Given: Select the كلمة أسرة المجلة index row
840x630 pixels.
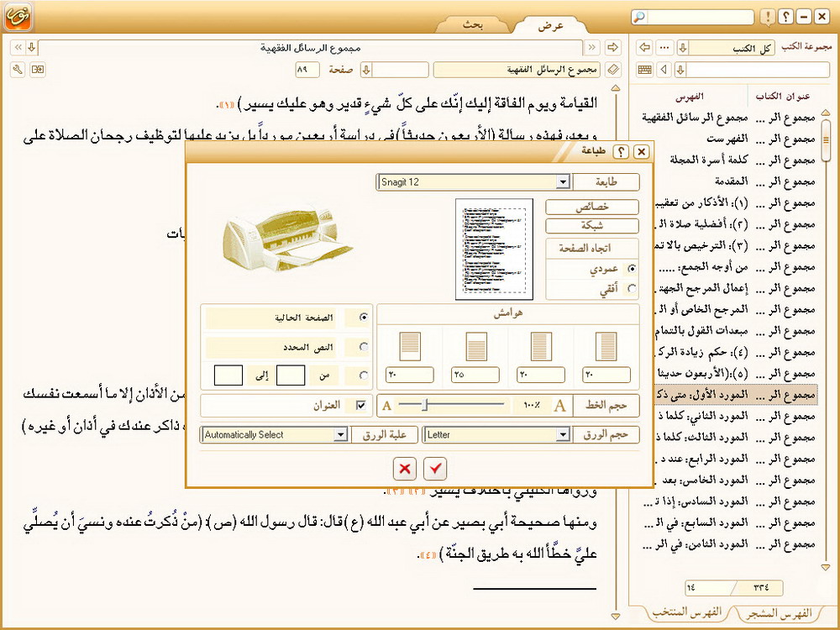Looking at the screenshot, I should coord(728,160).
